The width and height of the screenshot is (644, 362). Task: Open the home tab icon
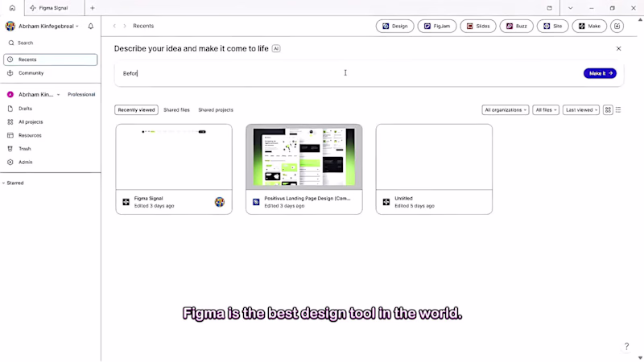coord(12,8)
